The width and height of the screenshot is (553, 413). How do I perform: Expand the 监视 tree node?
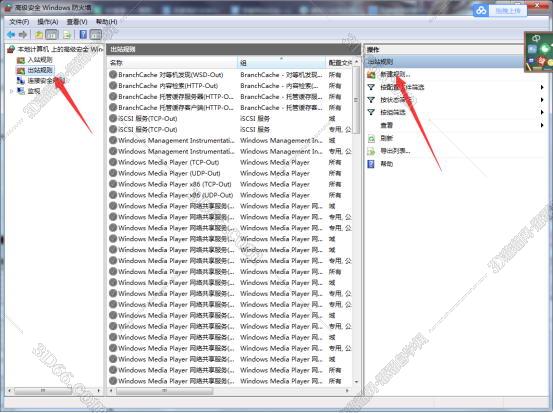11,91
